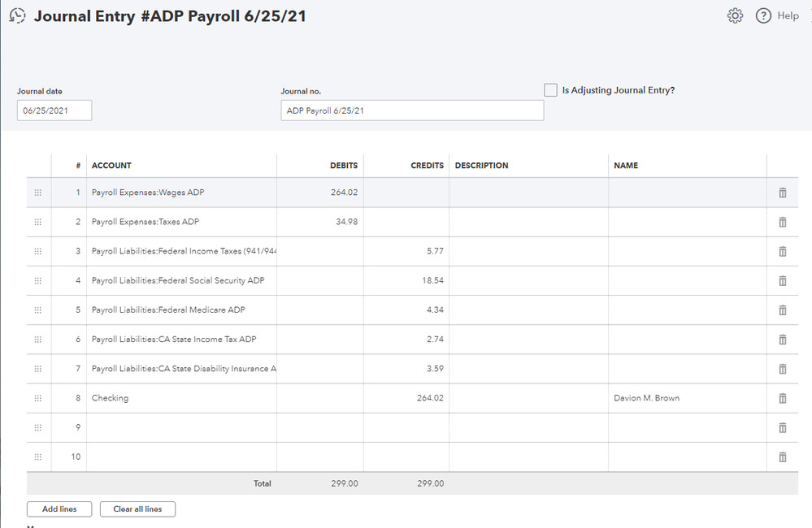Click the Help question mark icon

pos(763,15)
